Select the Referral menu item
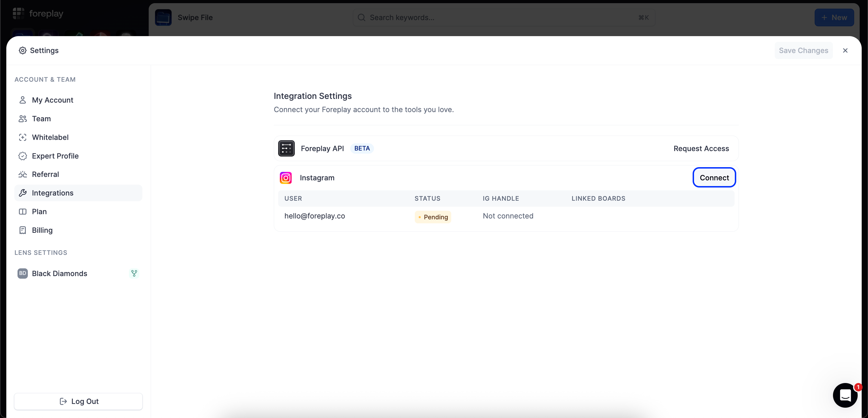868x418 pixels. pos(78,174)
